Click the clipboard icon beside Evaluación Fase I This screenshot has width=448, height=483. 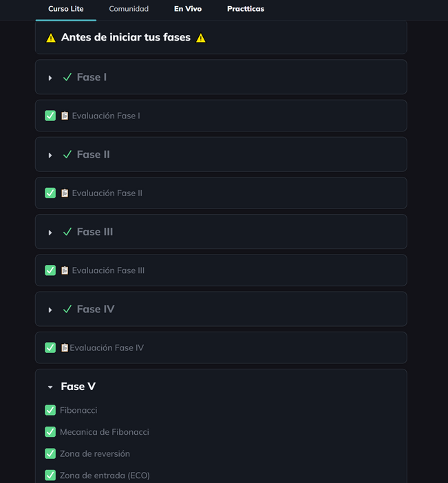coord(65,116)
